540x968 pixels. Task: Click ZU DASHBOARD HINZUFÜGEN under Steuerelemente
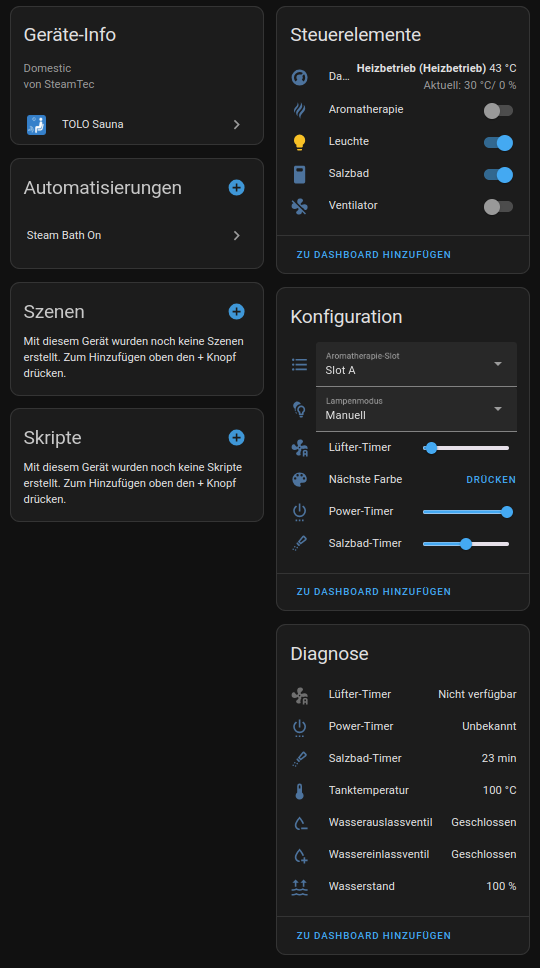click(x=373, y=254)
